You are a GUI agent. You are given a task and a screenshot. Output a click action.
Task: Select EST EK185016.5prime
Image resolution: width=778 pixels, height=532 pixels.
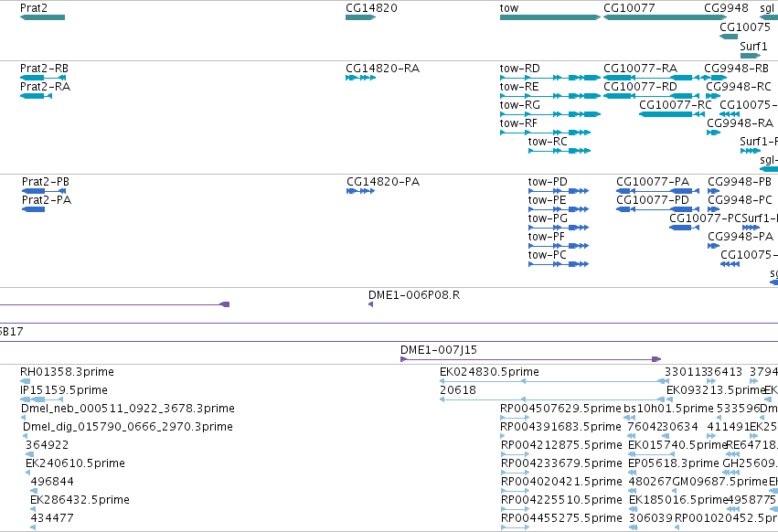(x=632, y=510)
